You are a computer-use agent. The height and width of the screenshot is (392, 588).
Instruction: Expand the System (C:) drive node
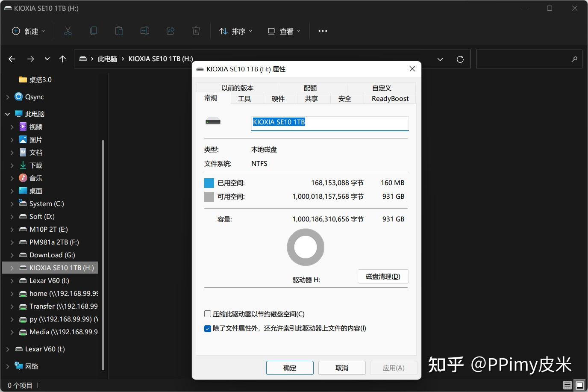coord(12,203)
